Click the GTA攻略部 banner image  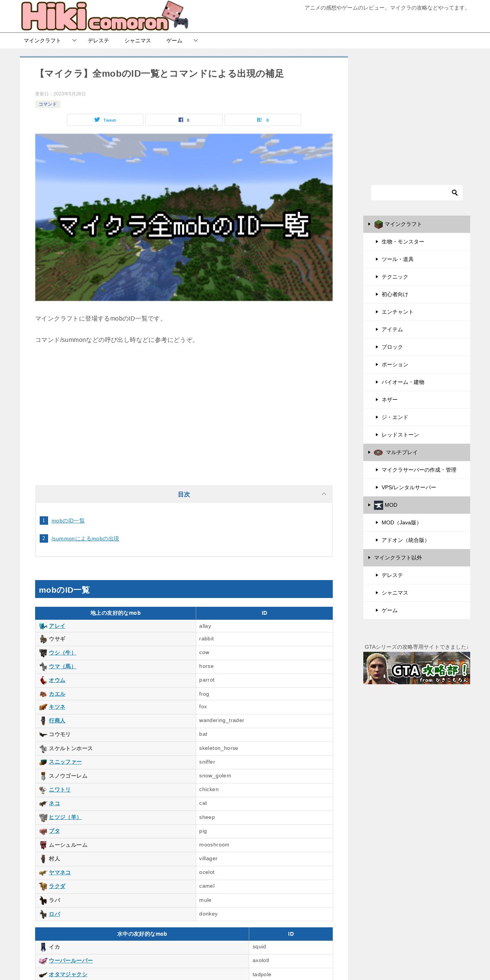tap(417, 668)
